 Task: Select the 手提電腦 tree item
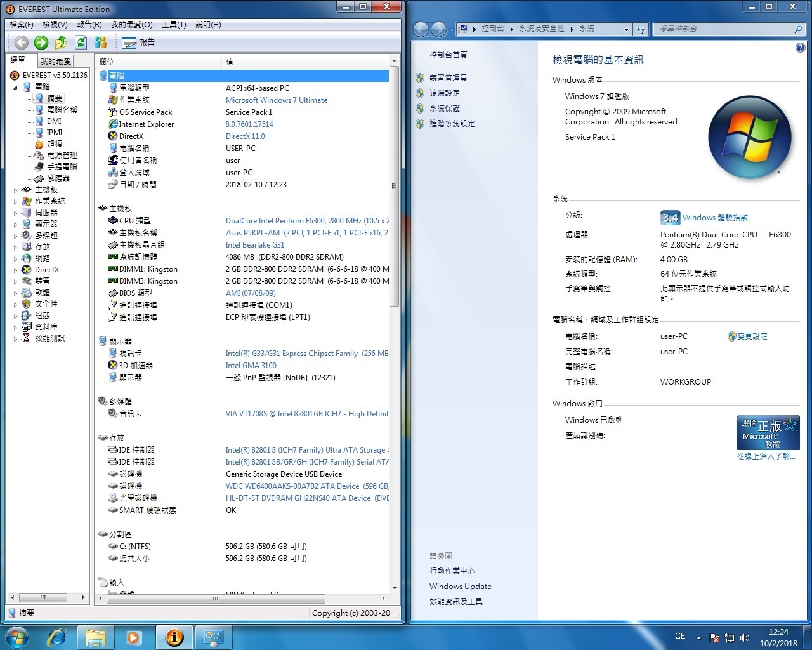point(62,167)
